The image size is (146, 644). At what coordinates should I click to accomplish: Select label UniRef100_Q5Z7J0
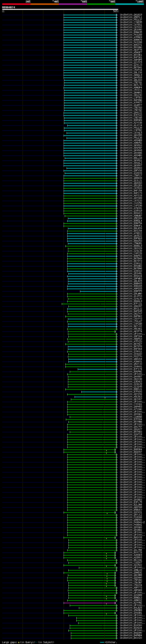[x=131, y=364]
